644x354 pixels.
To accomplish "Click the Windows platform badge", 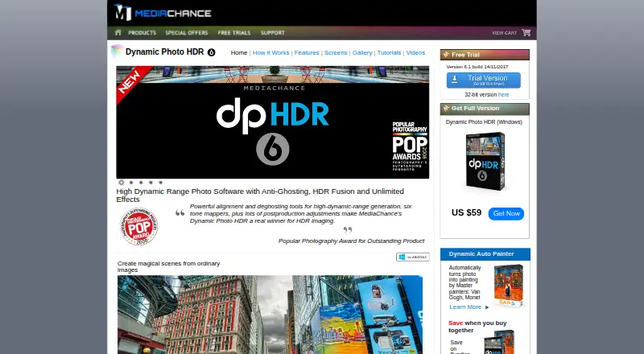I will 413,257.
